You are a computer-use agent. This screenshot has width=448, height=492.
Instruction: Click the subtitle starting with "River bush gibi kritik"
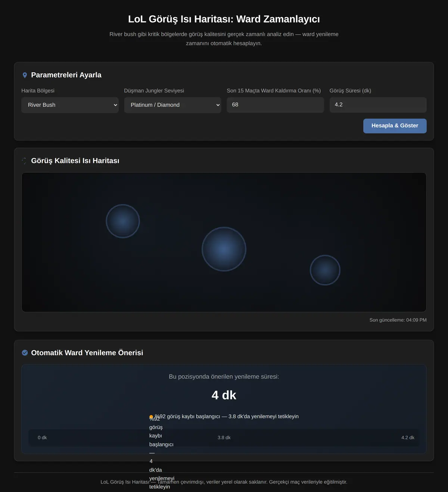click(x=224, y=39)
